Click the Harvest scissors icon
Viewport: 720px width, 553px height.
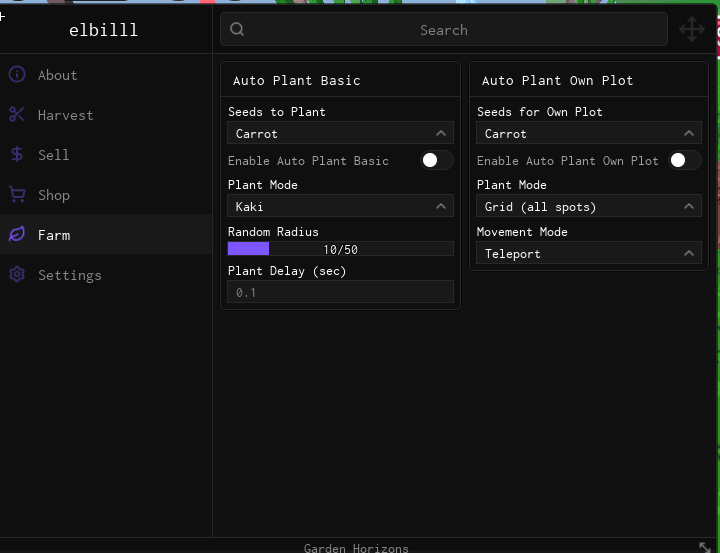point(17,114)
